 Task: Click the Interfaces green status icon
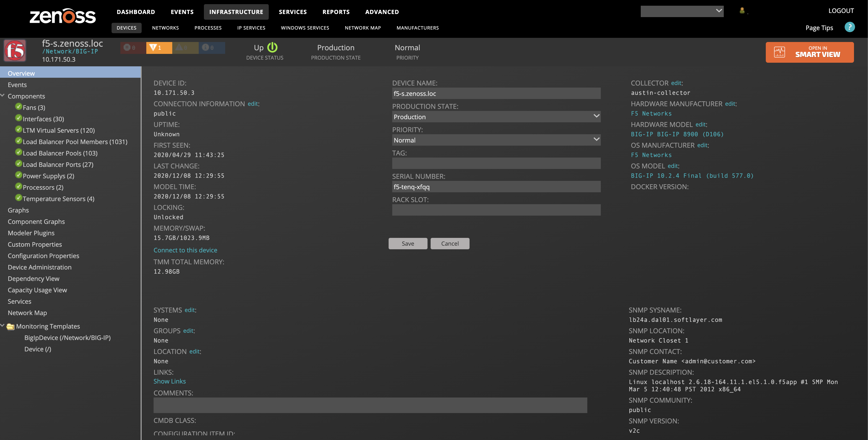tap(19, 118)
